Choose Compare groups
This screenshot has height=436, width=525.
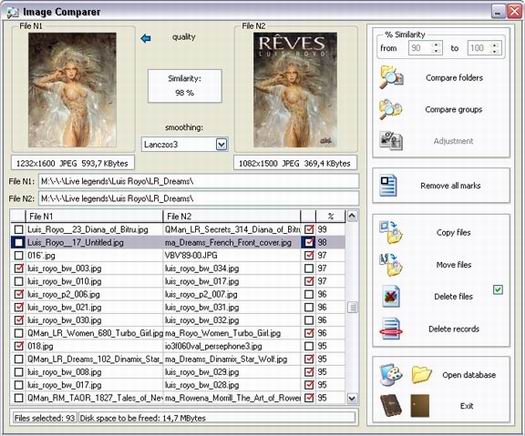(453, 110)
